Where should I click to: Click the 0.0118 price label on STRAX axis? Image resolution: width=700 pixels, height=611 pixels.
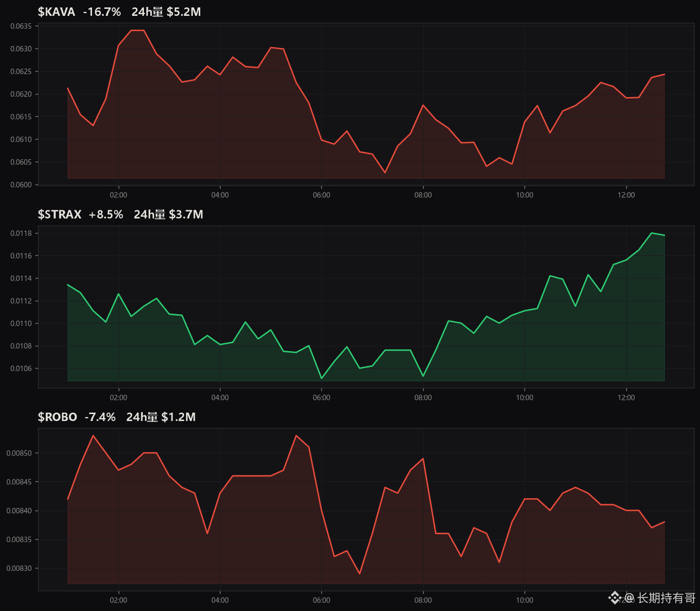pos(21,233)
